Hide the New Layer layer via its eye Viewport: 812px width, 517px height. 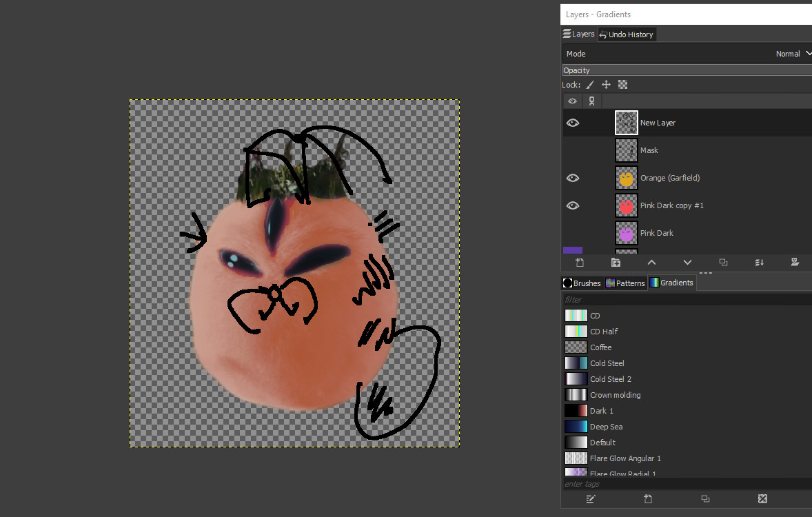(573, 123)
